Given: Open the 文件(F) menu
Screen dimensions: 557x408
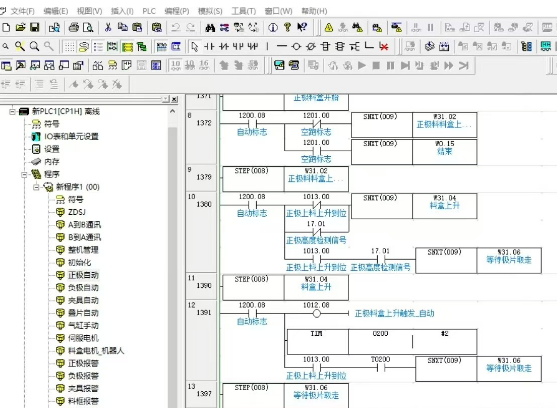Looking at the screenshot, I should pos(22,11).
